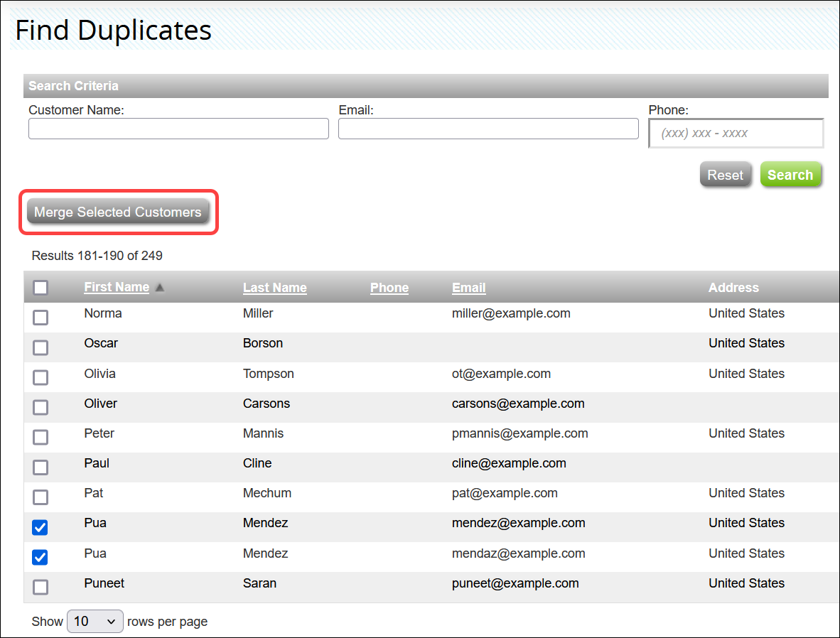Image resolution: width=840 pixels, height=638 pixels.
Task: Focus the Phone number input field
Action: point(736,133)
